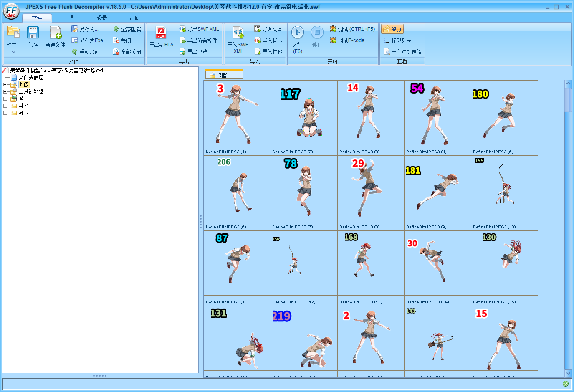Switch to 标签列表 tag list view
574x392 pixels.
(397, 40)
